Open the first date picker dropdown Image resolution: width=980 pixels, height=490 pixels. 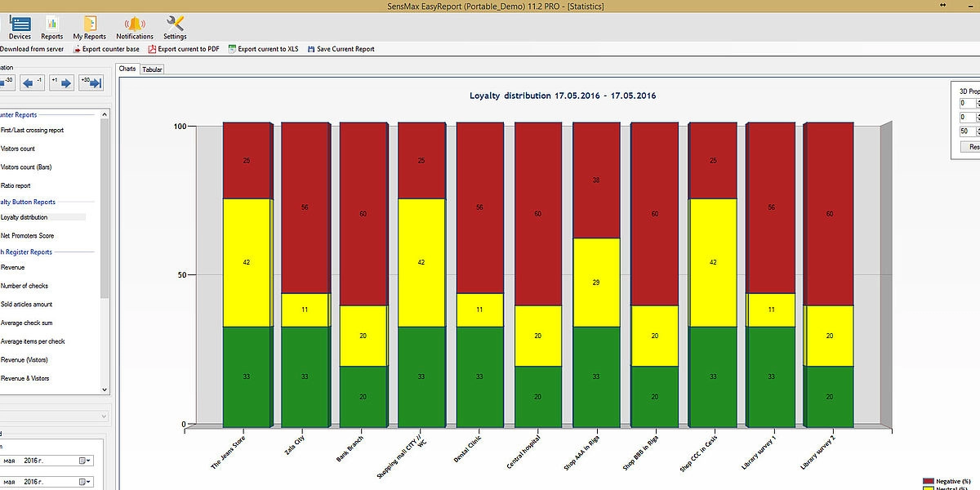(x=86, y=461)
